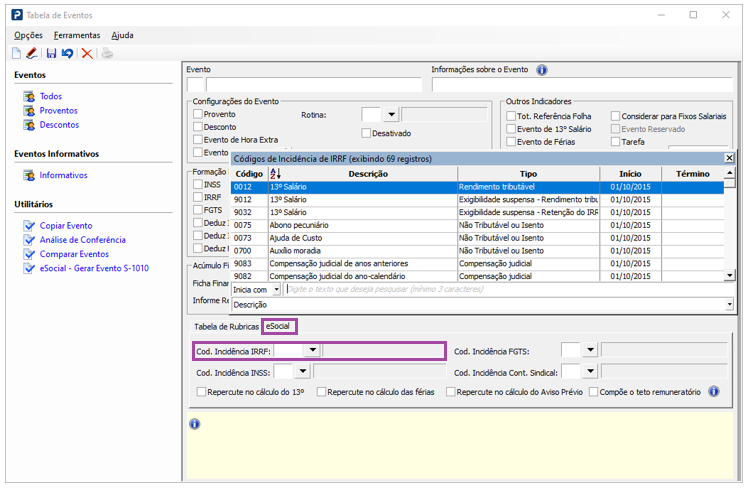Image resolution: width=748 pixels, height=490 pixels.
Task: Click info icon next to Compõe o teto remuneratório
Action: [x=714, y=392]
